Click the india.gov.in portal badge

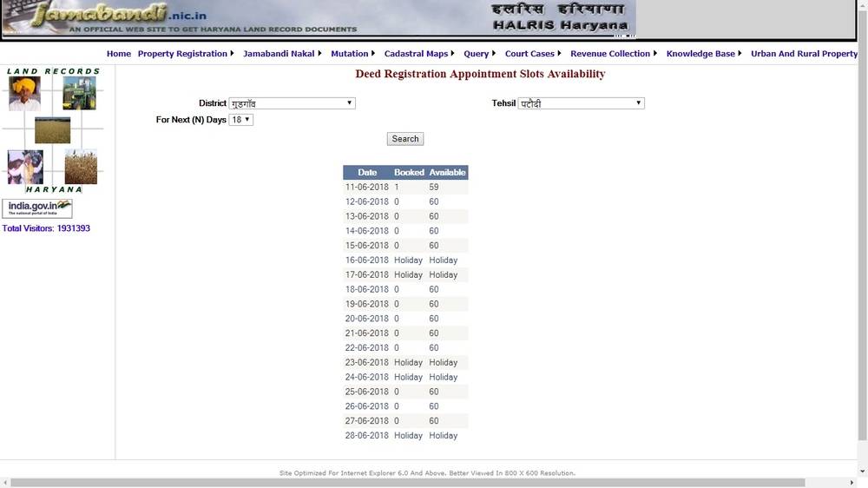(37, 208)
